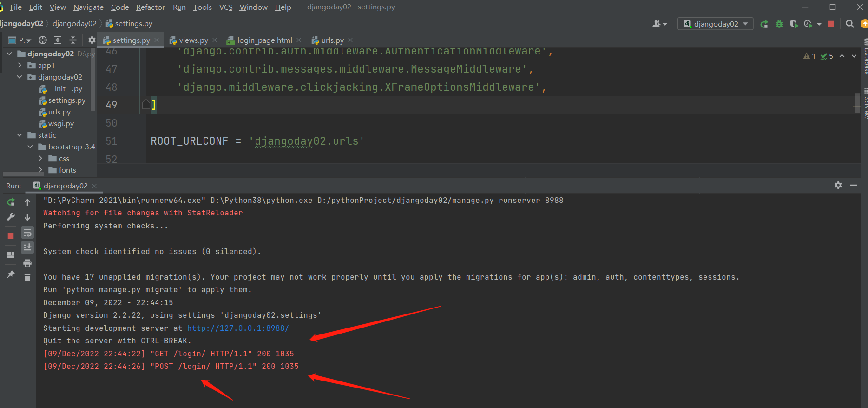Switch to the urls.py editor tab
The image size is (868, 408).
332,40
